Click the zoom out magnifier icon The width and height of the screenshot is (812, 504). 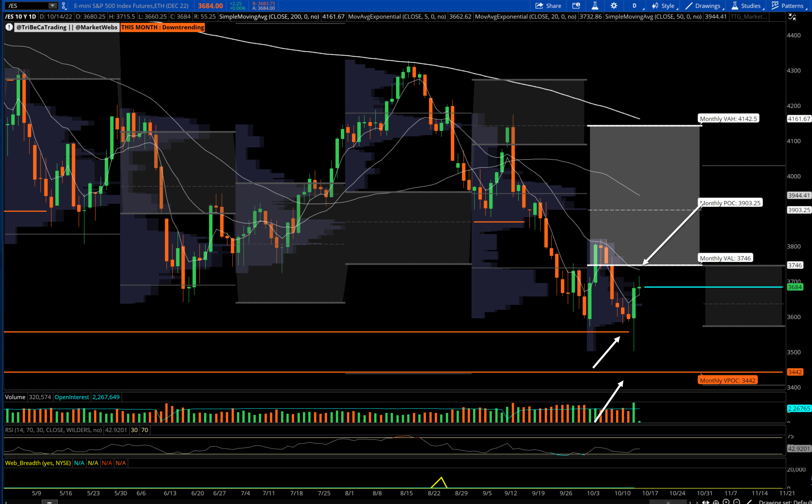point(737,501)
